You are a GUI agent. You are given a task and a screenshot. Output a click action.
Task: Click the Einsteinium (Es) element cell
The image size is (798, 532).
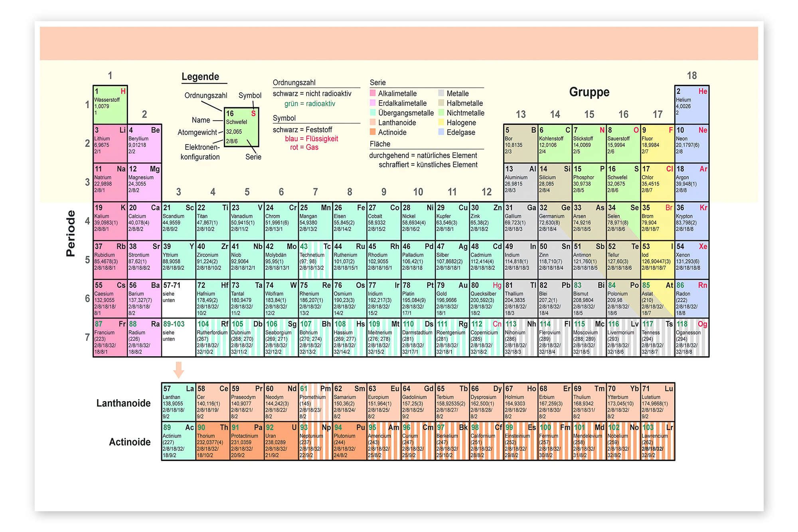point(521,441)
